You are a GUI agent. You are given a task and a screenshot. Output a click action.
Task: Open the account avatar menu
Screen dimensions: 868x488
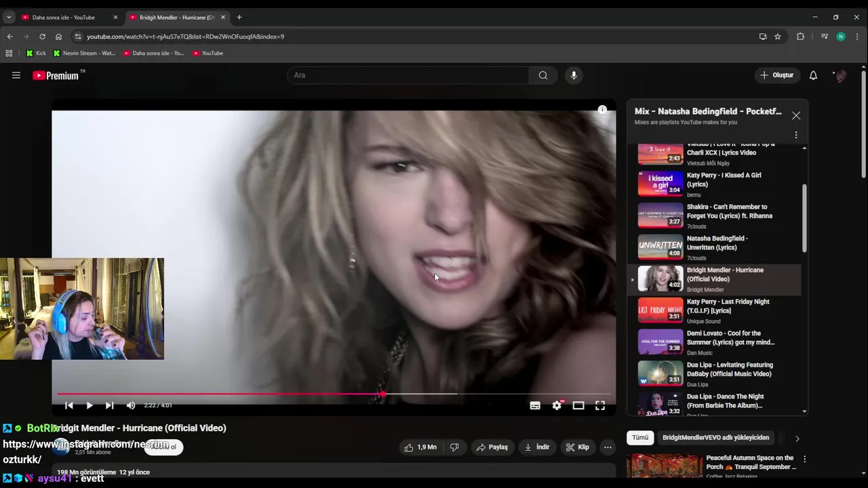[840, 75]
